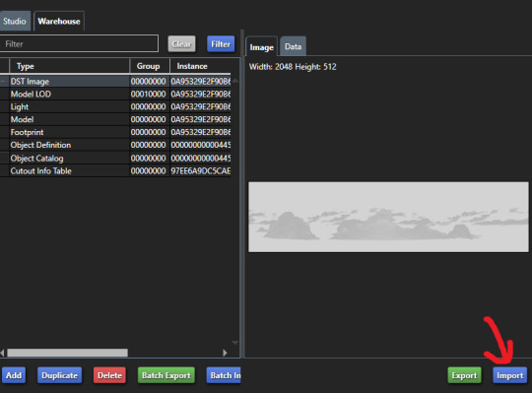Click the Import button
The height and width of the screenshot is (393, 532).
(509, 375)
